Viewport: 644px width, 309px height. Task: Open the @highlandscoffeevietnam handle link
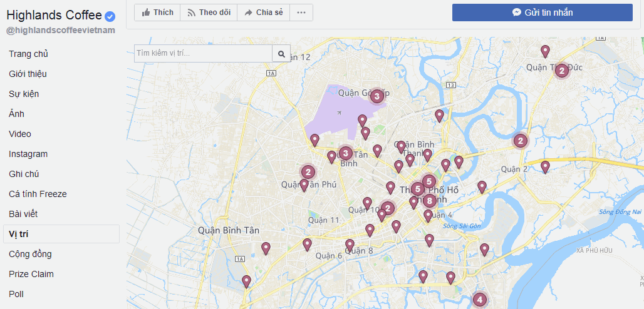(61, 31)
